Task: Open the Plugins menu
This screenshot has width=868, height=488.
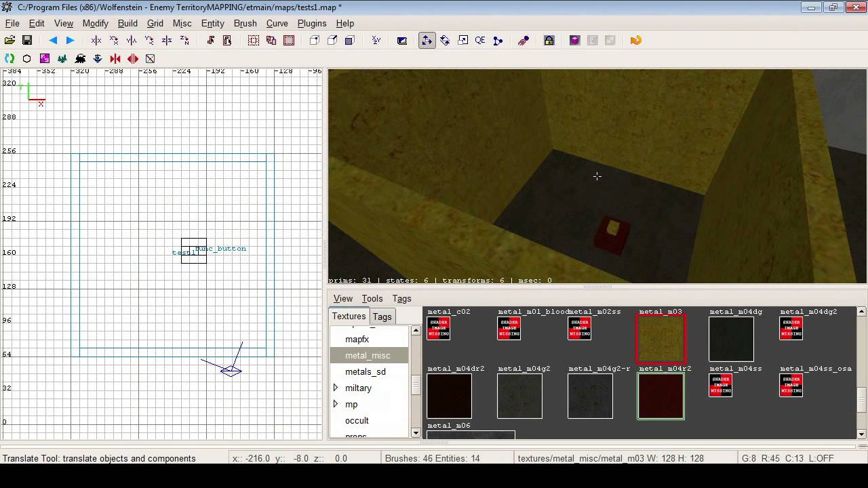Action: 312,23
